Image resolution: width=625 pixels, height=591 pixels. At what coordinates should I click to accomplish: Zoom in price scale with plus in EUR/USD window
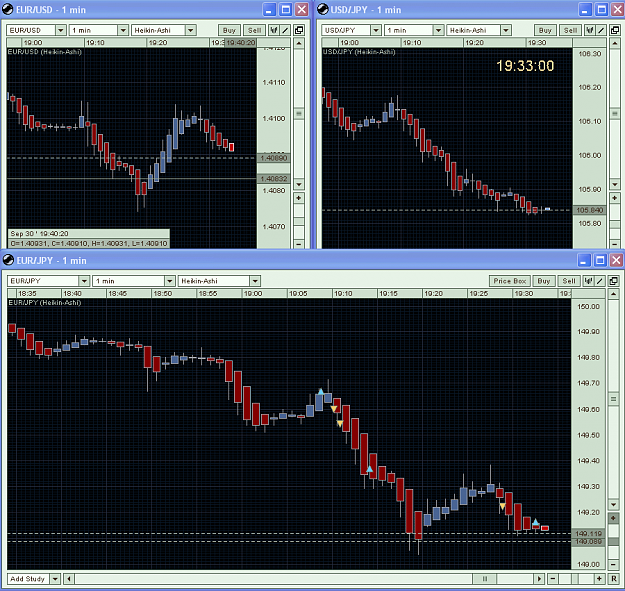[299, 198]
